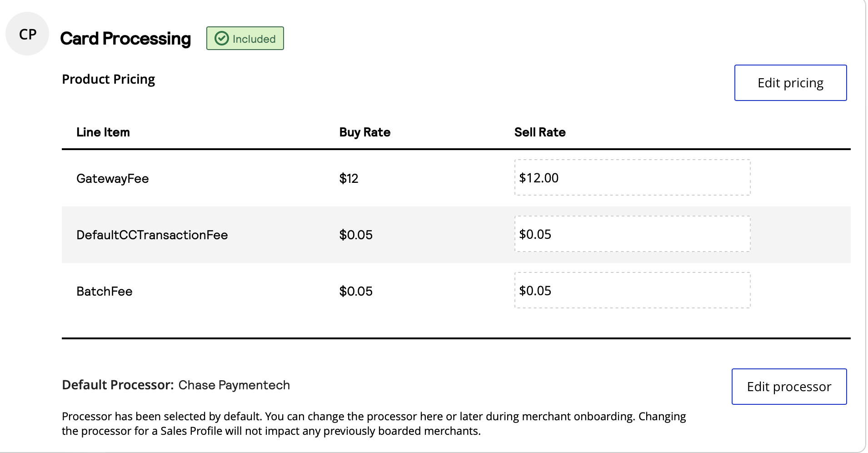Focus the GatewayFee sell rate field

pyautogui.click(x=632, y=177)
